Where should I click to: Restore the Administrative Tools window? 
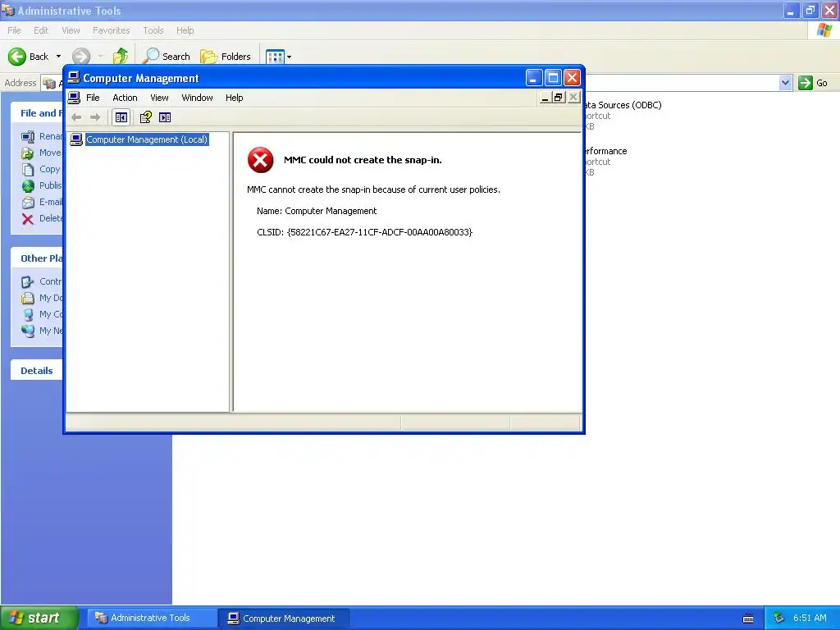point(810,10)
